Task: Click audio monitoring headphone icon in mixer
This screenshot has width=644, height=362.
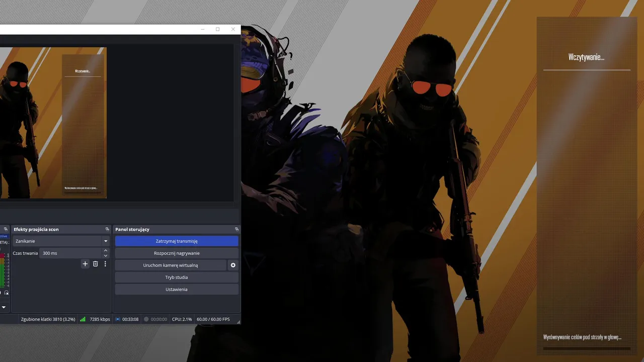Action: point(7,293)
